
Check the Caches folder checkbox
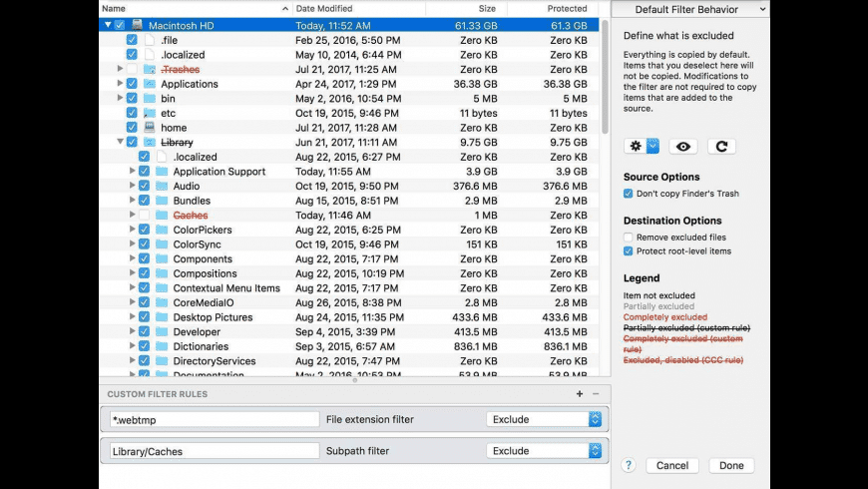click(144, 215)
